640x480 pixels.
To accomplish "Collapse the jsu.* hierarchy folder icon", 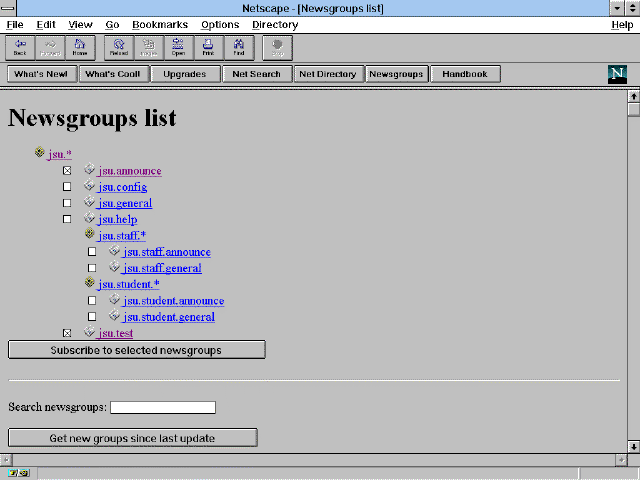I will point(40,153).
